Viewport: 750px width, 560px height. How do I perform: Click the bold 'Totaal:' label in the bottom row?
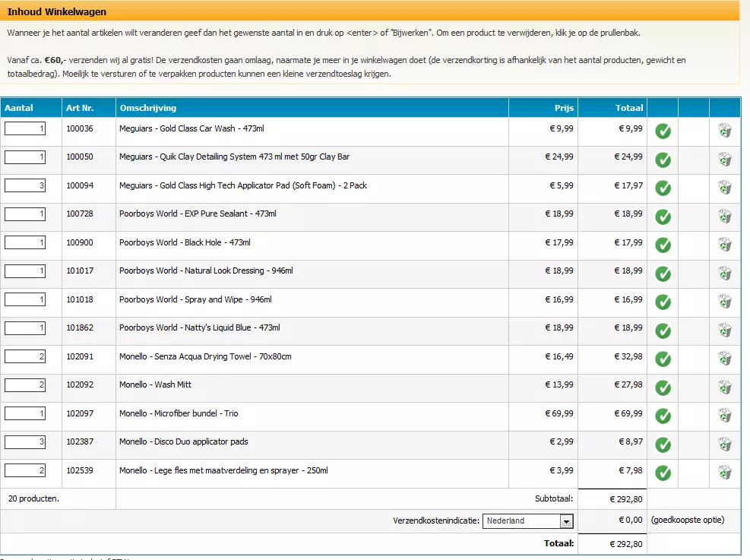pyautogui.click(x=559, y=543)
